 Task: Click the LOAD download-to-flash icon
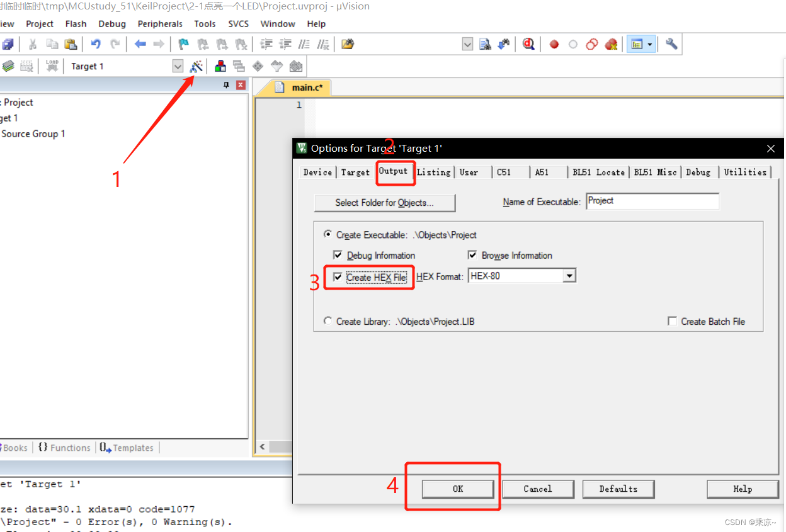point(52,66)
